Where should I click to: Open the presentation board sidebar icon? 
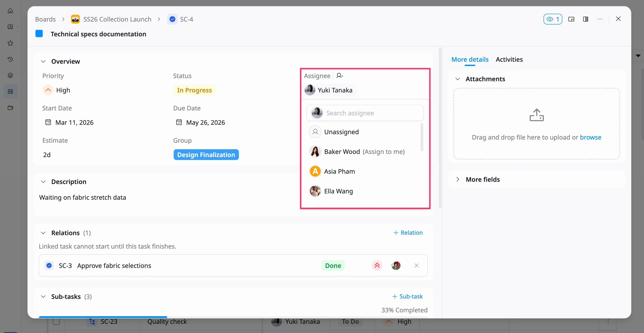tap(10, 27)
